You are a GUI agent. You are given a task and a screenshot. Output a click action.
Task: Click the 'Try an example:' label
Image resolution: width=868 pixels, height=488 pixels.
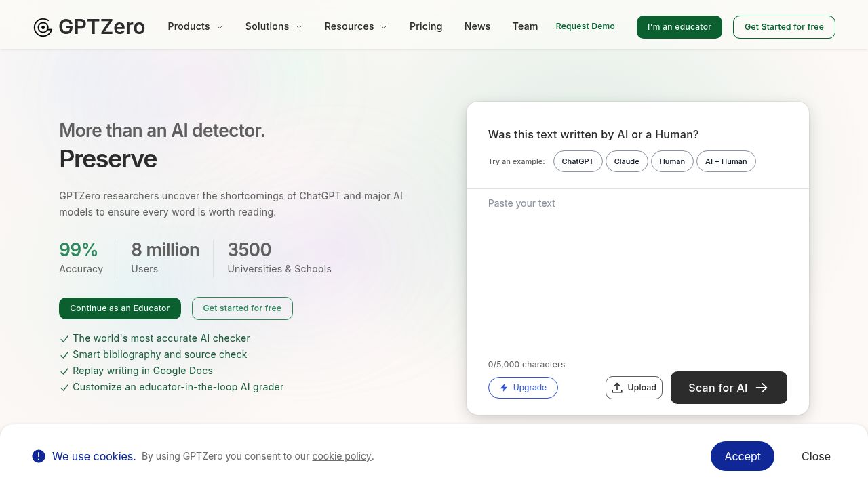point(517,161)
